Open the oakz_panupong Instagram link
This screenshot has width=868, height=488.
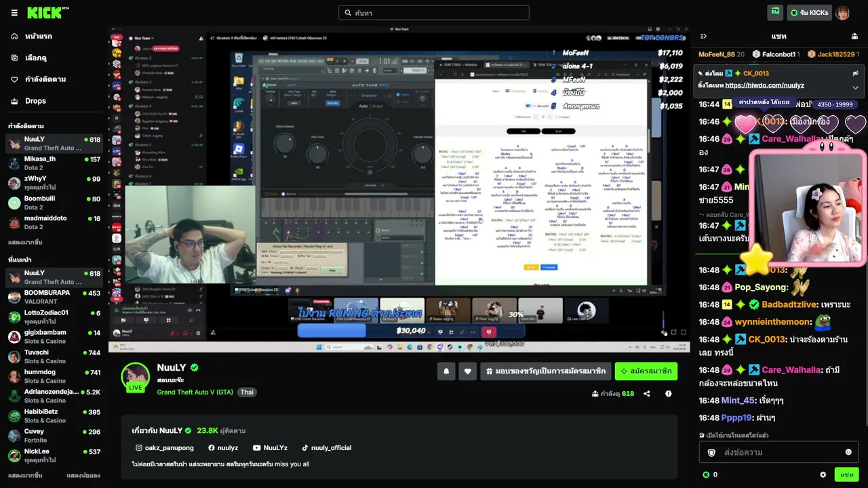point(165,448)
